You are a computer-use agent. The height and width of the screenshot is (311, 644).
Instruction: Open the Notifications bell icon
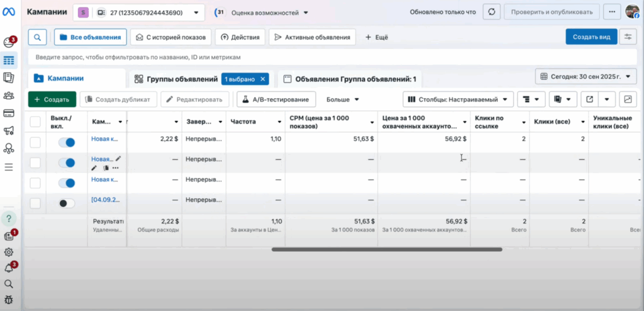(x=9, y=268)
